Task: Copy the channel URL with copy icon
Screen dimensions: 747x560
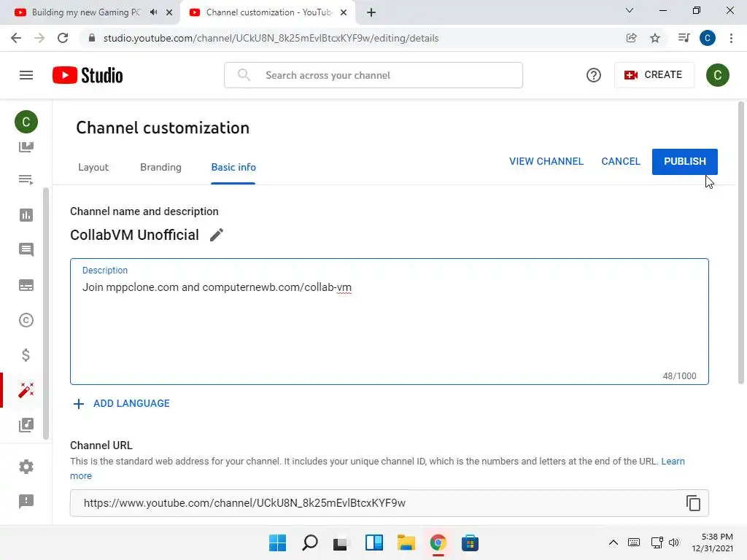Action: (693, 503)
